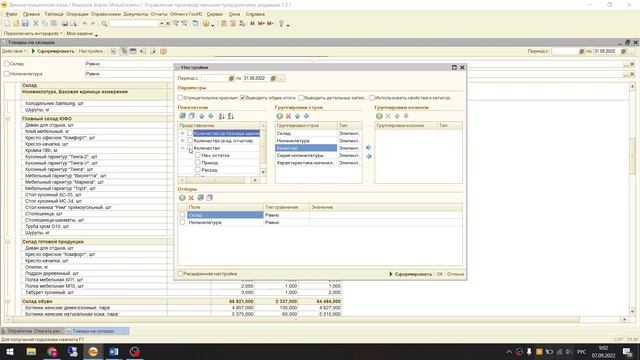
Task: Open File Explorer from the taskbar
Action: point(31,351)
